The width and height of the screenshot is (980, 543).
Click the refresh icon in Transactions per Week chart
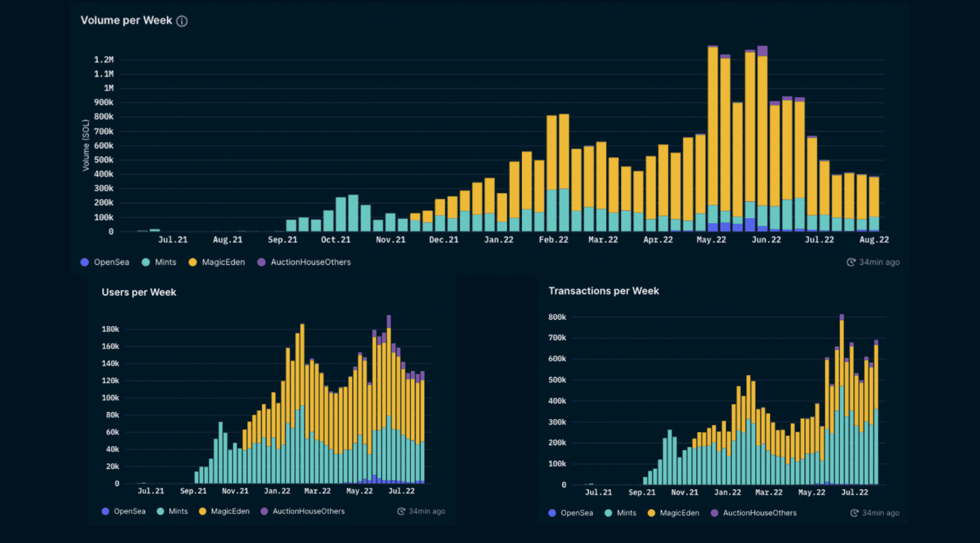coord(854,513)
